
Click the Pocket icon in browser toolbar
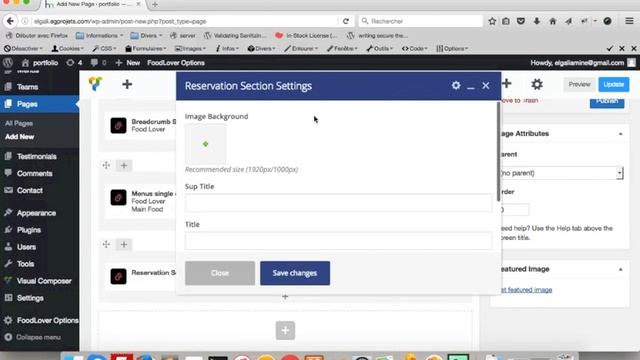[521, 21]
